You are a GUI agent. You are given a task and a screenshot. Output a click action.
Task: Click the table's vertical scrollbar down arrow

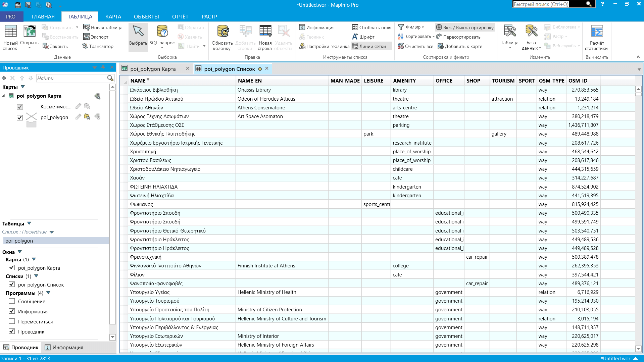point(638,349)
